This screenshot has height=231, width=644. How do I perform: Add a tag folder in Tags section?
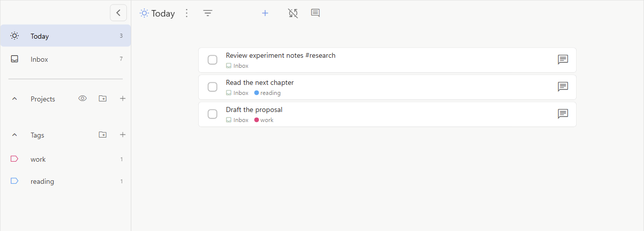(x=103, y=135)
